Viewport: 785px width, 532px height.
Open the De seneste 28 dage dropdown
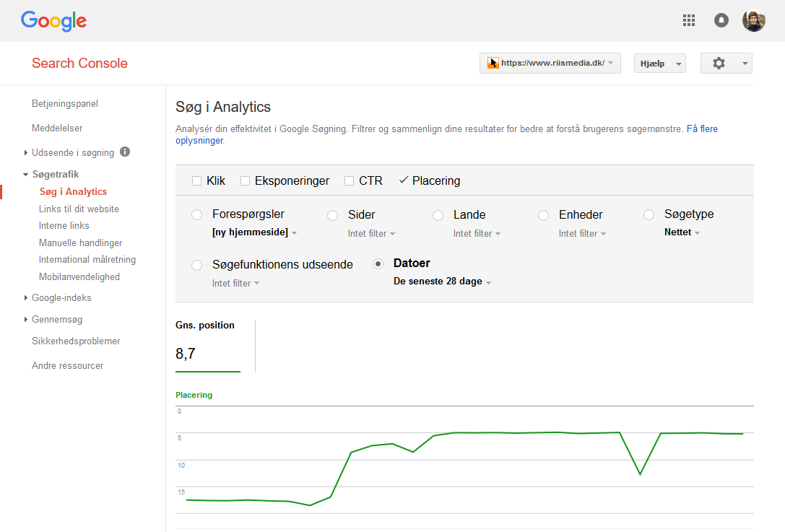[x=442, y=282]
